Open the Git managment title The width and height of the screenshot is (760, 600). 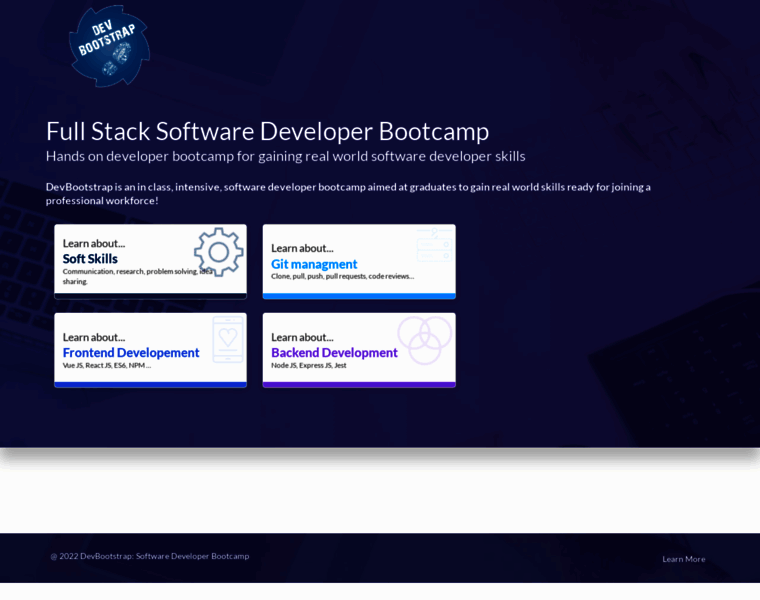coord(314,264)
